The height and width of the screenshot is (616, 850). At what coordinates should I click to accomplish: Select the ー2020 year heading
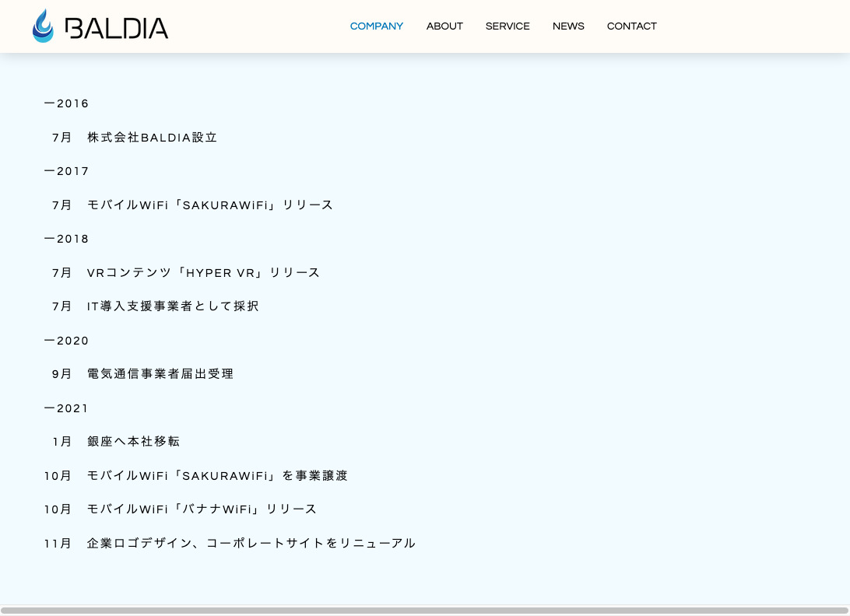(x=66, y=341)
